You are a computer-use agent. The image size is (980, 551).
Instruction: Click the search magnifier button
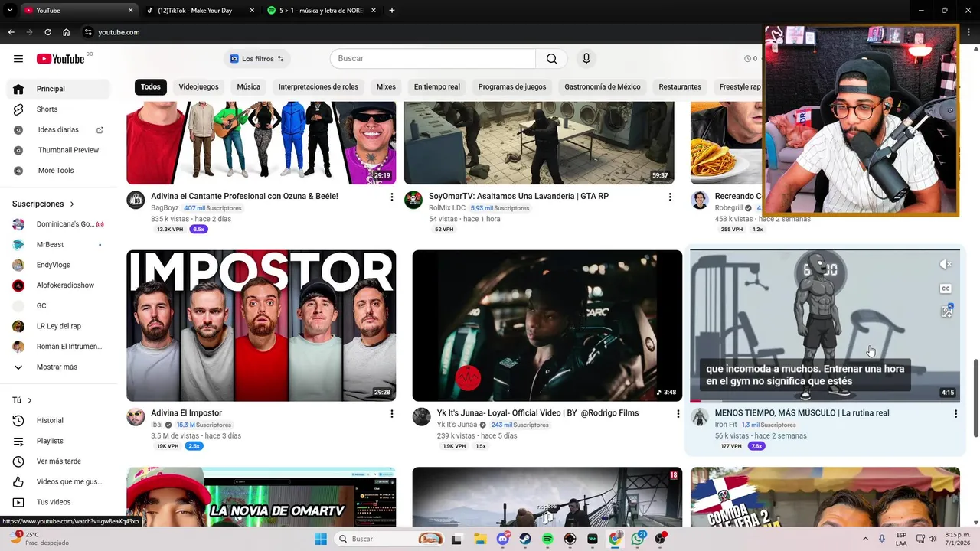551,59
